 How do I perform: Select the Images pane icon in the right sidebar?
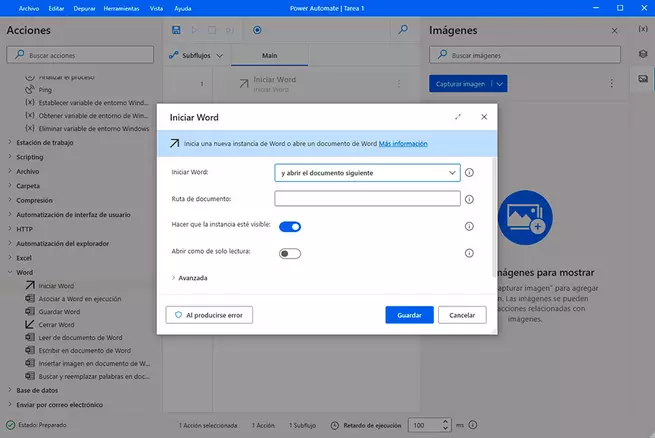pos(643,78)
